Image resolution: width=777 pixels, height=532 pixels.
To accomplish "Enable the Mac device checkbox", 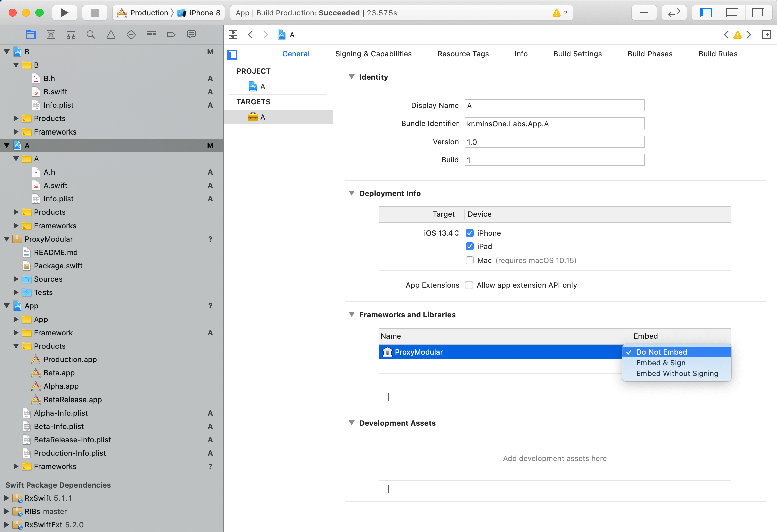I will (470, 260).
